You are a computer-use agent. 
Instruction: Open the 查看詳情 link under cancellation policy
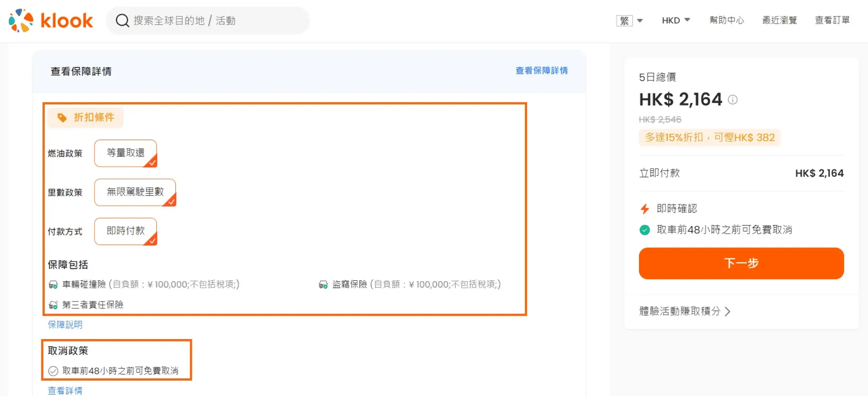(65, 391)
